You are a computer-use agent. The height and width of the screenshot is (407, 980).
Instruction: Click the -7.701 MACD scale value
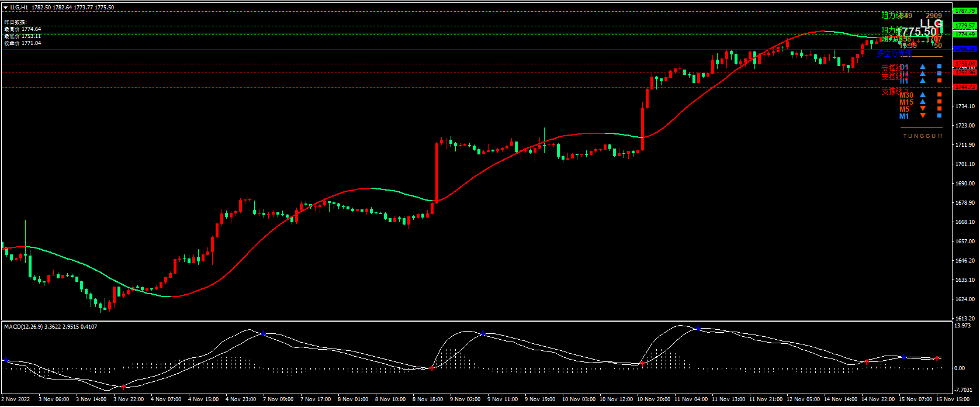click(962, 390)
